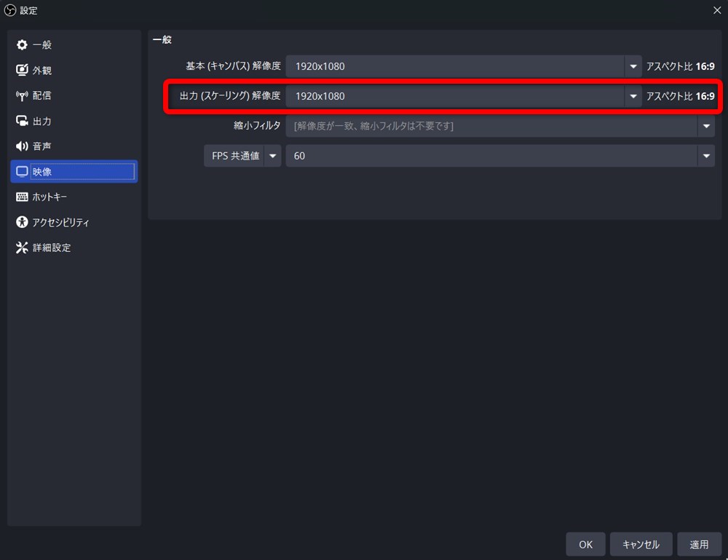
Task: Confirm settings with the OK button
Action: (585, 544)
